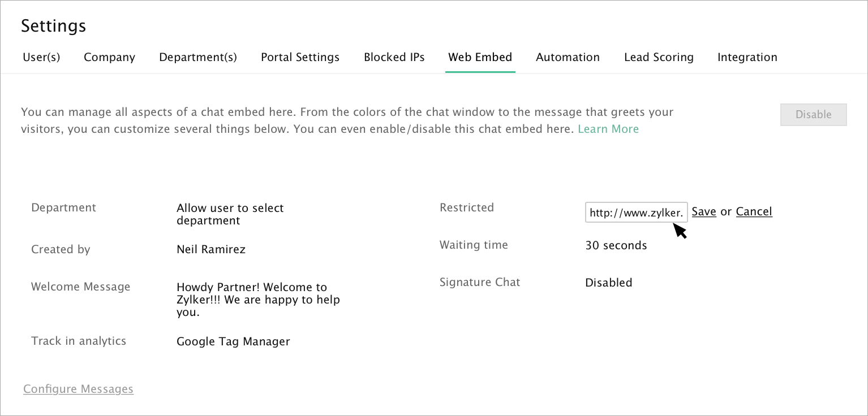This screenshot has width=868, height=416.
Task: Switch to the Company tab
Action: [109, 57]
